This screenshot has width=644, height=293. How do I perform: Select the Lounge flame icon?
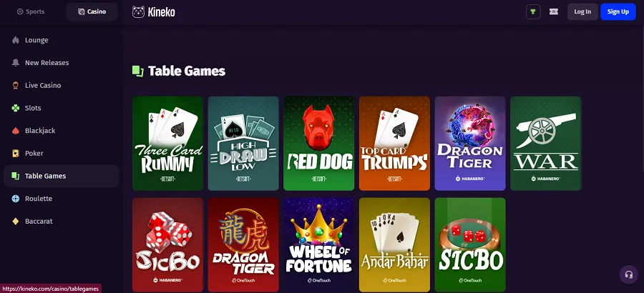coord(16,40)
